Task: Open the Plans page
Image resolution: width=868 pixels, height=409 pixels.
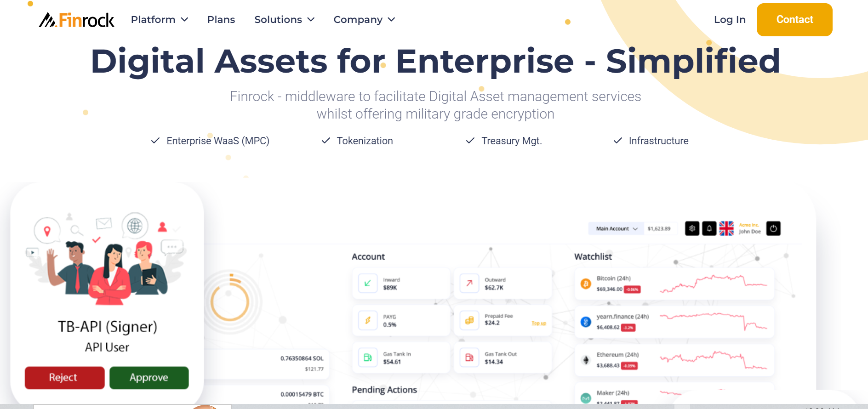Action: [221, 19]
